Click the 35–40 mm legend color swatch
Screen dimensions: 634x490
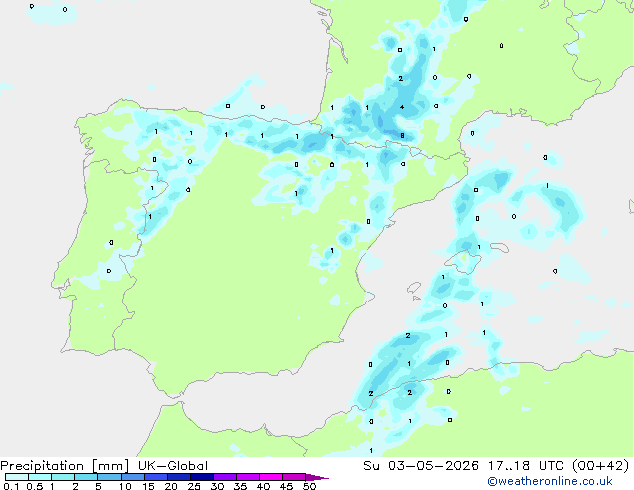(x=247, y=477)
